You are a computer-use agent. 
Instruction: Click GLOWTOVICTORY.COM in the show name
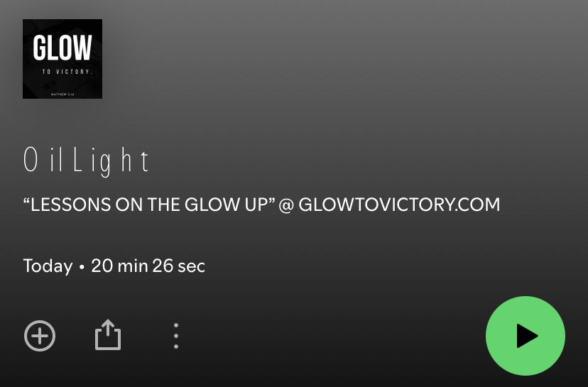(x=399, y=205)
